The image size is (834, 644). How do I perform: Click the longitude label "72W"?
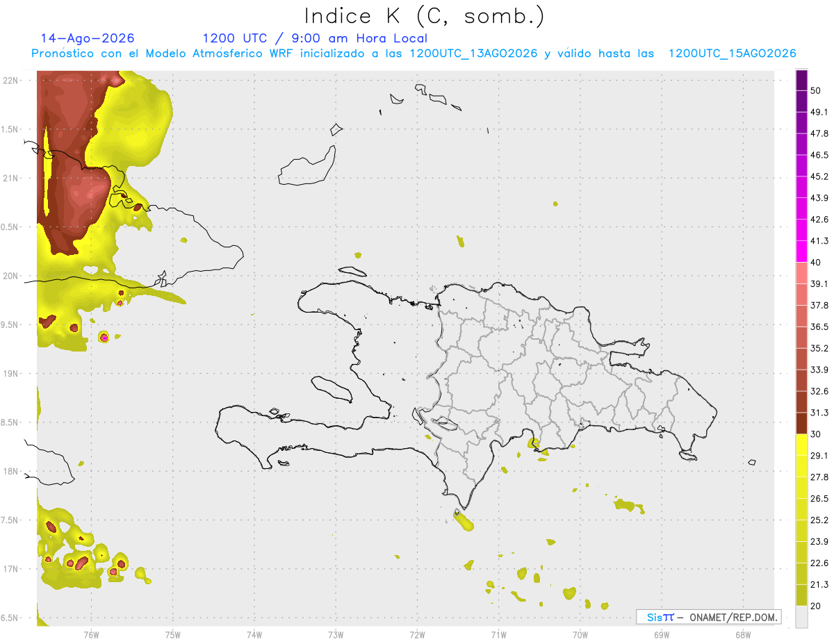pos(417,634)
